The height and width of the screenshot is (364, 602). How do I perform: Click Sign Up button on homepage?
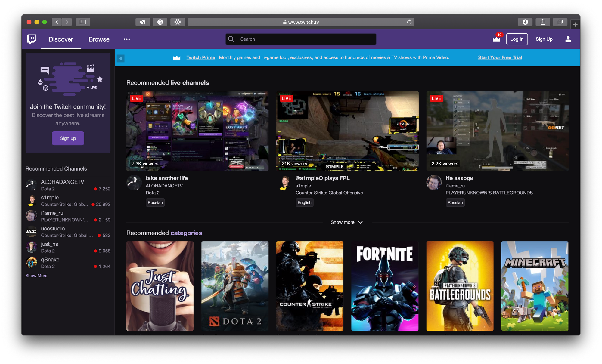(x=544, y=39)
